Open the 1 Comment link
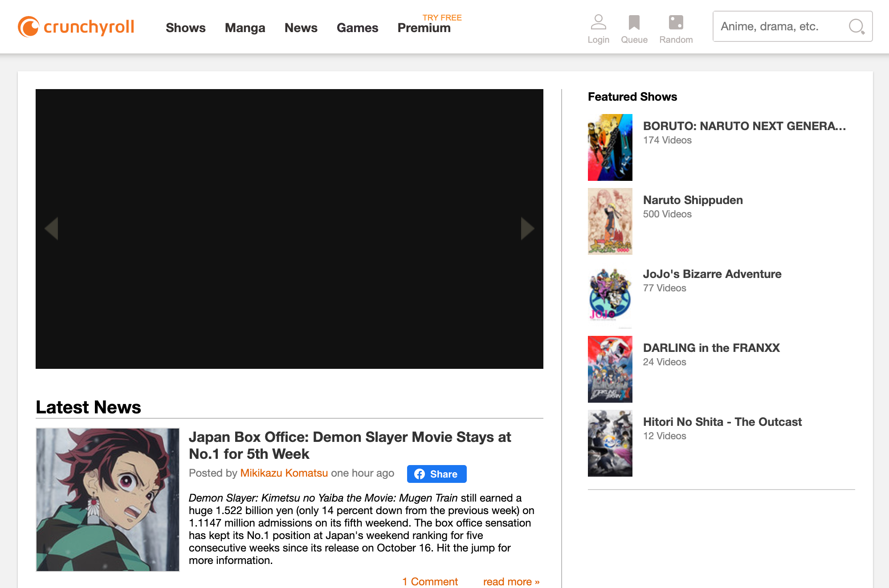 (x=430, y=581)
